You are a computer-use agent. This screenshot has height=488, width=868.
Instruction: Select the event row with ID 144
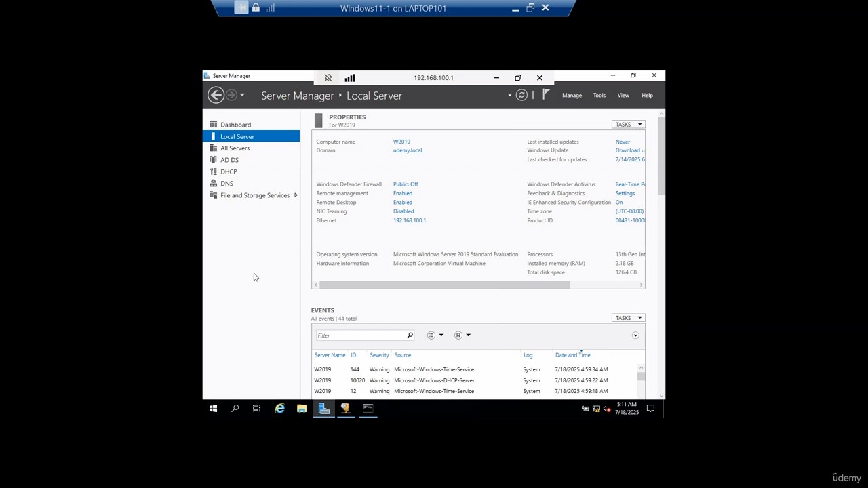coord(474,369)
